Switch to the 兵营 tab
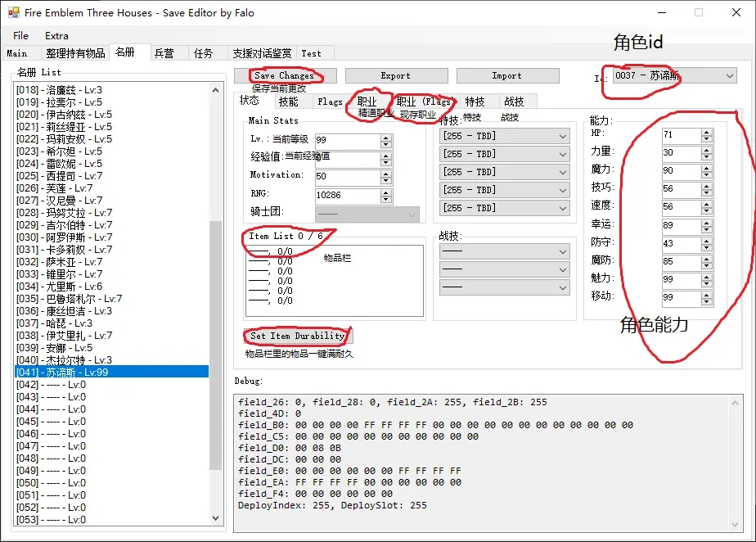The width and height of the screenshot is (756, 542). click(x=164, y=53)
